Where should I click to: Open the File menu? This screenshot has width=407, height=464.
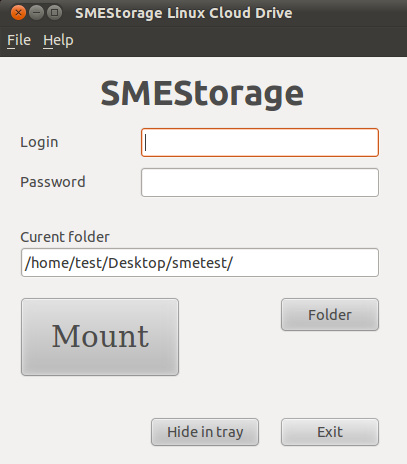(x=19, y=40)
